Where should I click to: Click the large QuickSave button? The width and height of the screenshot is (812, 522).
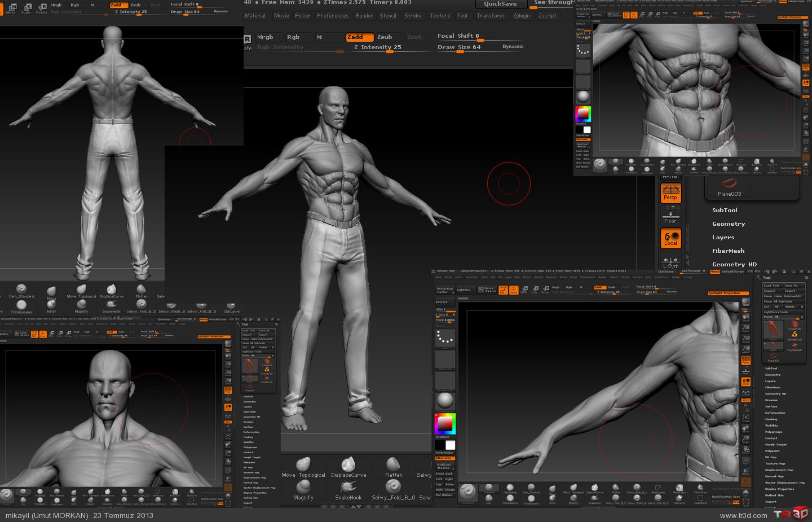[500, 4]
